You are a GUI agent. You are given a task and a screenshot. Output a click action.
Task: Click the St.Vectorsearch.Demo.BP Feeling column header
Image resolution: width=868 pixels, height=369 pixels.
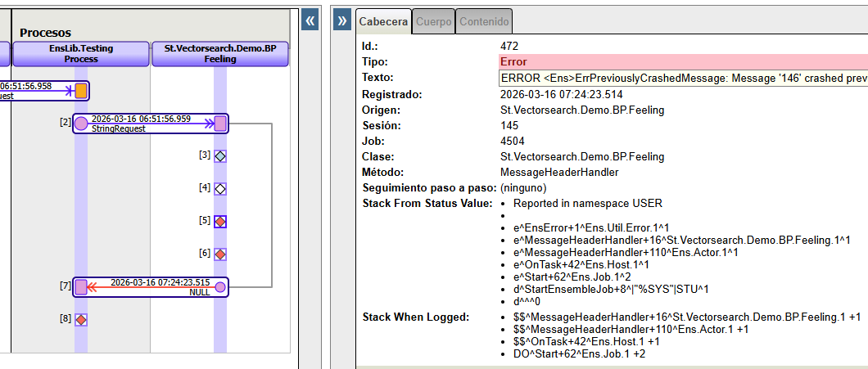[220, 54]
